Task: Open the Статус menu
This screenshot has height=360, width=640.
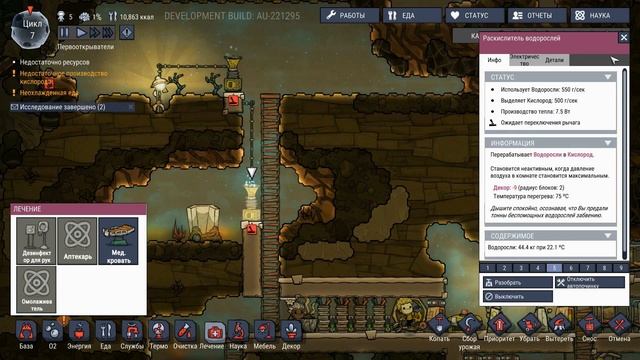Action: [474, 16]
